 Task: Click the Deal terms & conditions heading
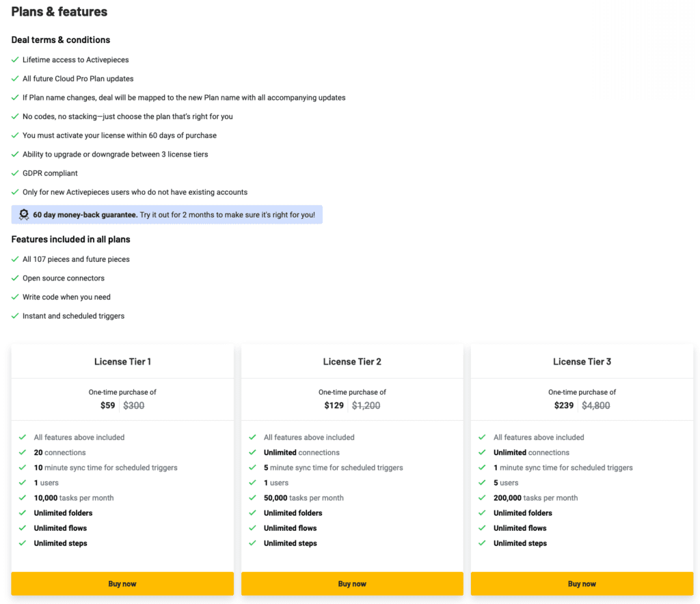point(61,40)
